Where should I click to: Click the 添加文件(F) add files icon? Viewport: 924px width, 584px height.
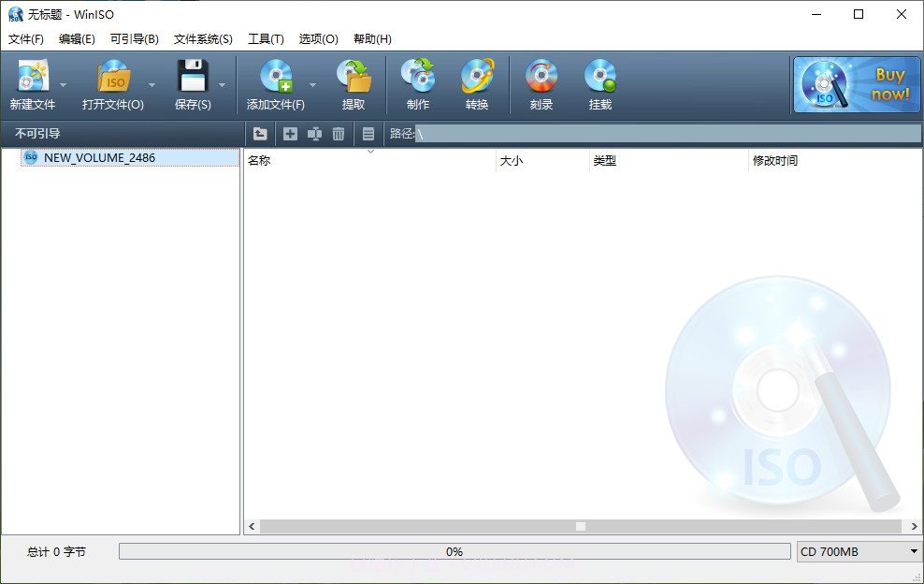pyautogui.click(x=275, y=78)
